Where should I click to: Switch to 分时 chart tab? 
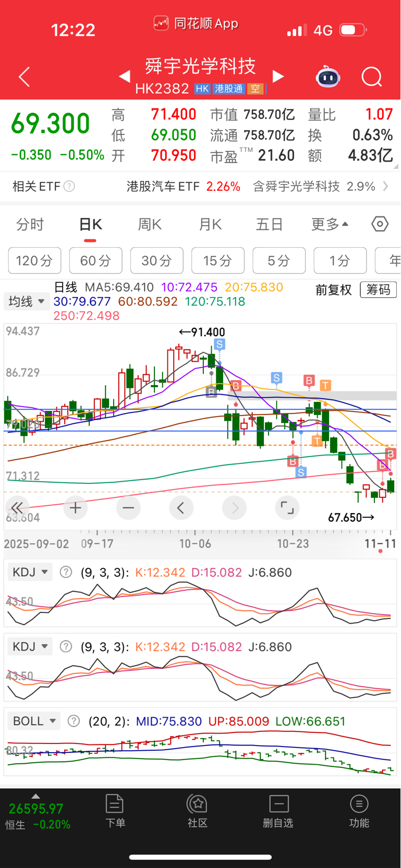click(30, 225)
